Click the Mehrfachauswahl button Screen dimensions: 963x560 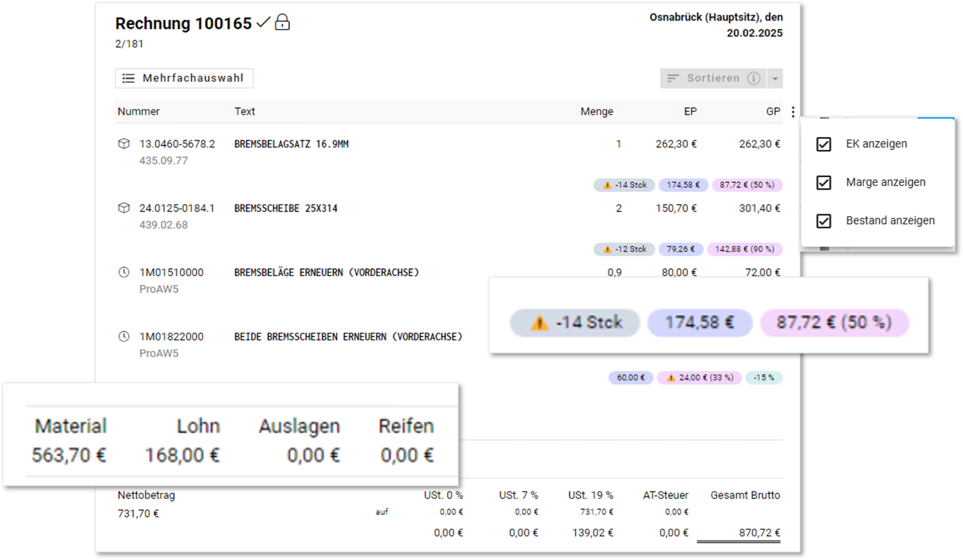coord(184,78)
